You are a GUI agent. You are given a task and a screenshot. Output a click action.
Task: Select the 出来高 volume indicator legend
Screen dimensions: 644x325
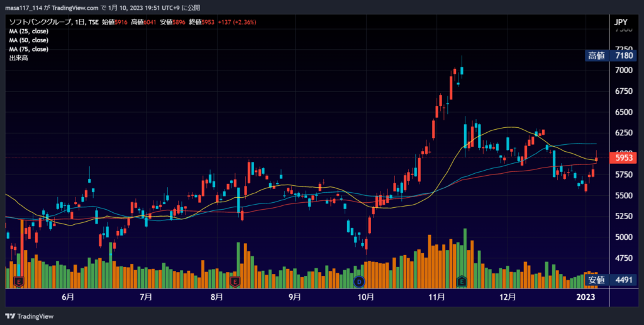tap(18, 58)
